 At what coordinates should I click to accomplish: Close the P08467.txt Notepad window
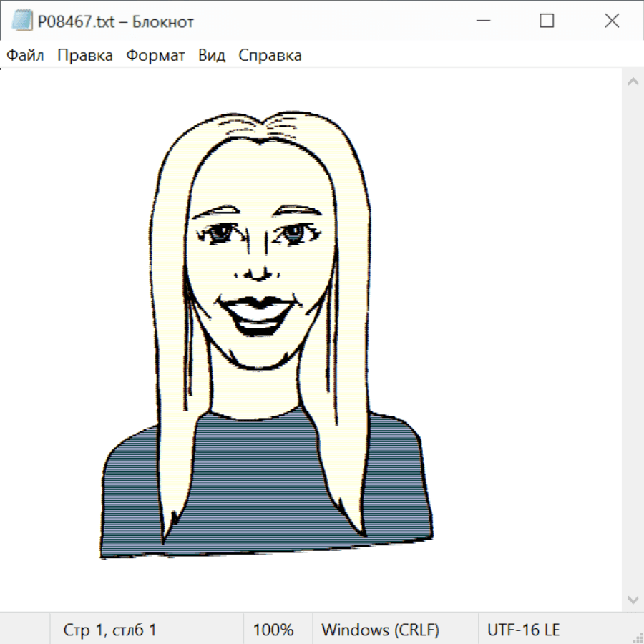point(612,21)
